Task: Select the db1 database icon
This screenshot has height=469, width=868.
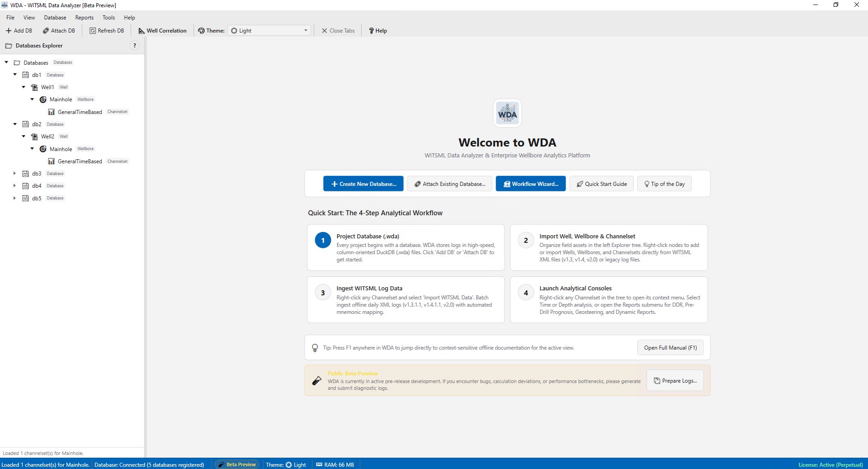Action: pos(26,75)
